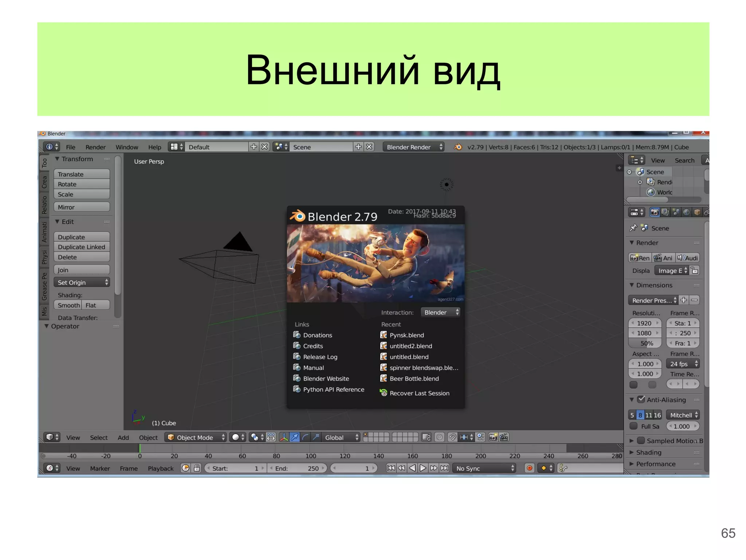Click the scene browse icon in header
Image resolution: width=746 pixels, height=560 pixels.
[x=281, y=147]
